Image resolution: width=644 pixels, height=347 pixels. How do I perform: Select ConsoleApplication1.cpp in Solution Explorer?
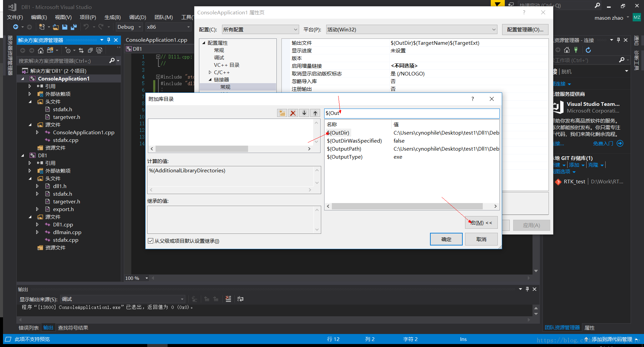coord(83,132)
